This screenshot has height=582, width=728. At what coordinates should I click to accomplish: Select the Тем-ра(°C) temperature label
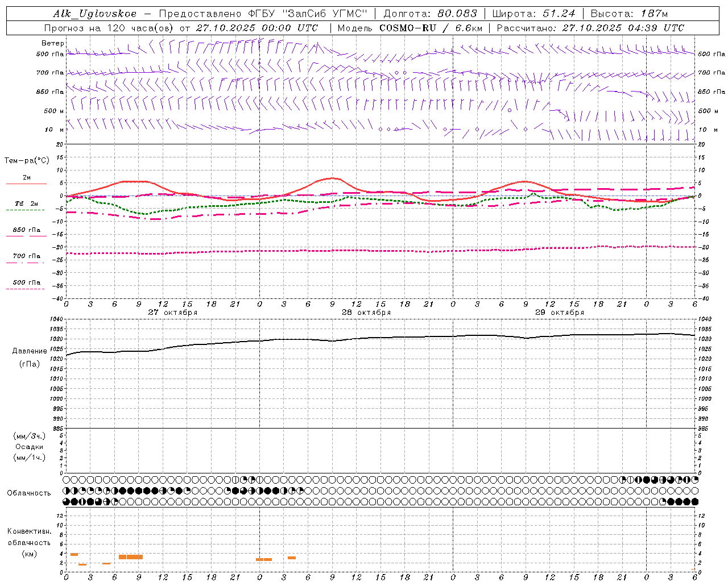pyautogui.click(x=27, y=161)
